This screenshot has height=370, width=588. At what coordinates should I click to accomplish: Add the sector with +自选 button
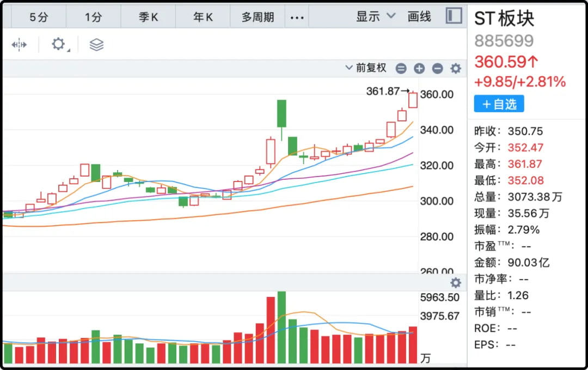pyautogui.click(x=499, y=104)
